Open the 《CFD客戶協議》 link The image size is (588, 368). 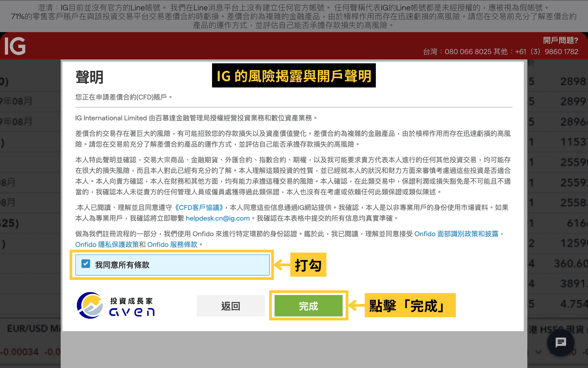pyautogui.click(x=199, y=208)
